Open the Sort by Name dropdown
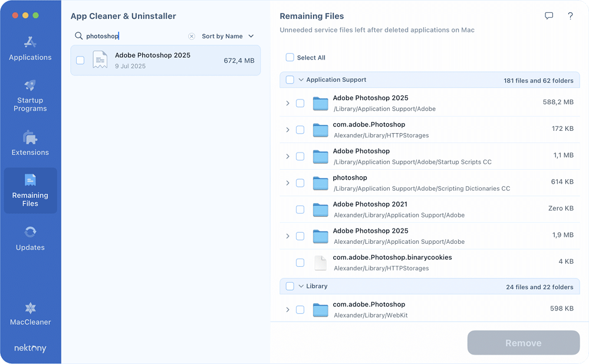Image resolution: width=589 pixels, height=364 pixels. click(x=228, y=36)
